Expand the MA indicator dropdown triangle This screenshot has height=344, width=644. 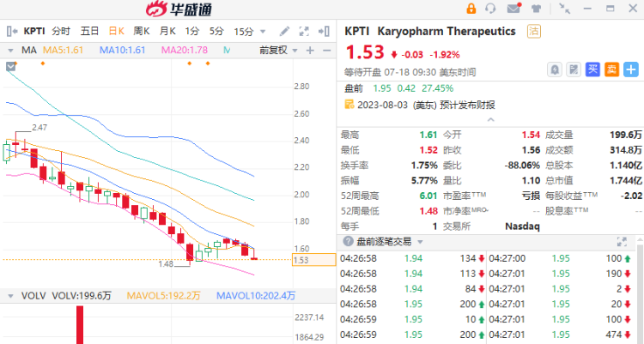tap(10, 51)
